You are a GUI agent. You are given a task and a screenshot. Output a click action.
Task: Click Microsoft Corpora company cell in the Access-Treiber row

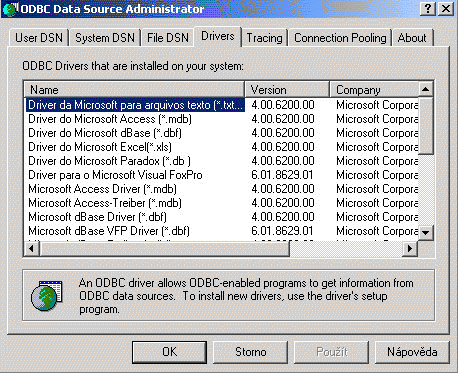click(377, 203)
